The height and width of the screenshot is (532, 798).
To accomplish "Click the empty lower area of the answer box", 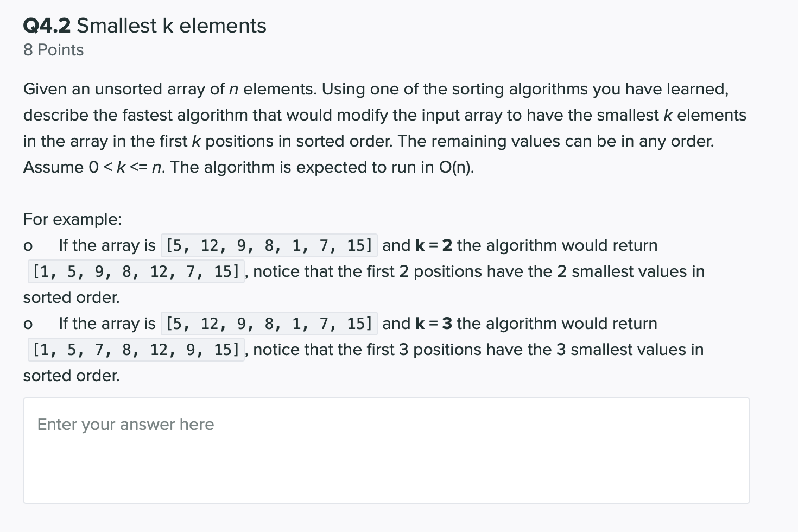I will [386, 473].
